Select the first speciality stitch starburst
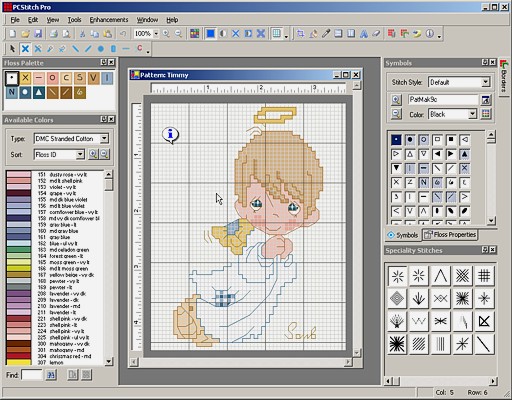The width and height of the screenshot is (512, 400). pyautogui.click(x=398, y=276)
